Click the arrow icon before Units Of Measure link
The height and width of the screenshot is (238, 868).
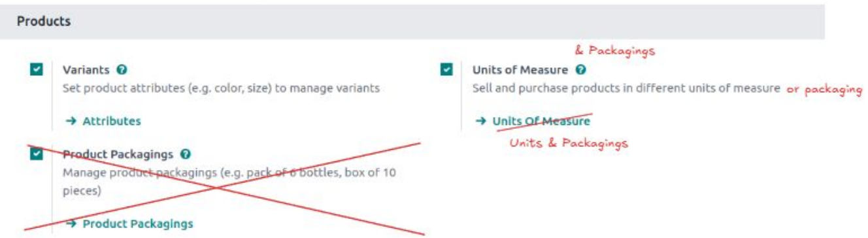click(x=481, y=121)
